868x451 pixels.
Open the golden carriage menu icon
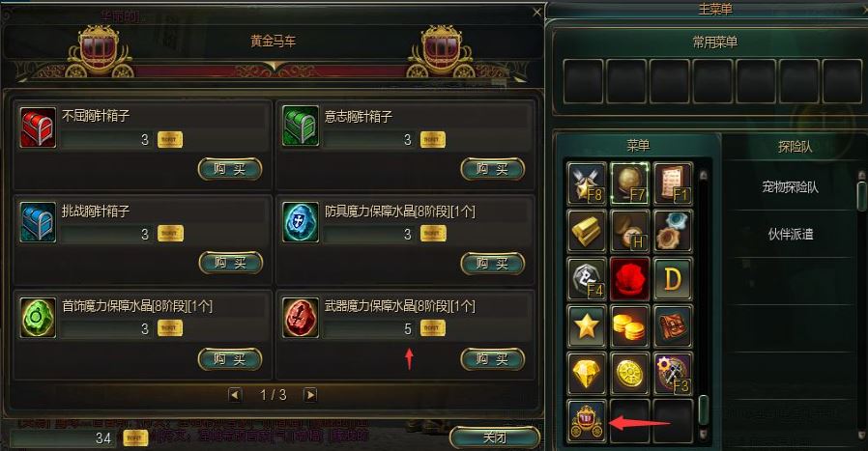[587, 420]
